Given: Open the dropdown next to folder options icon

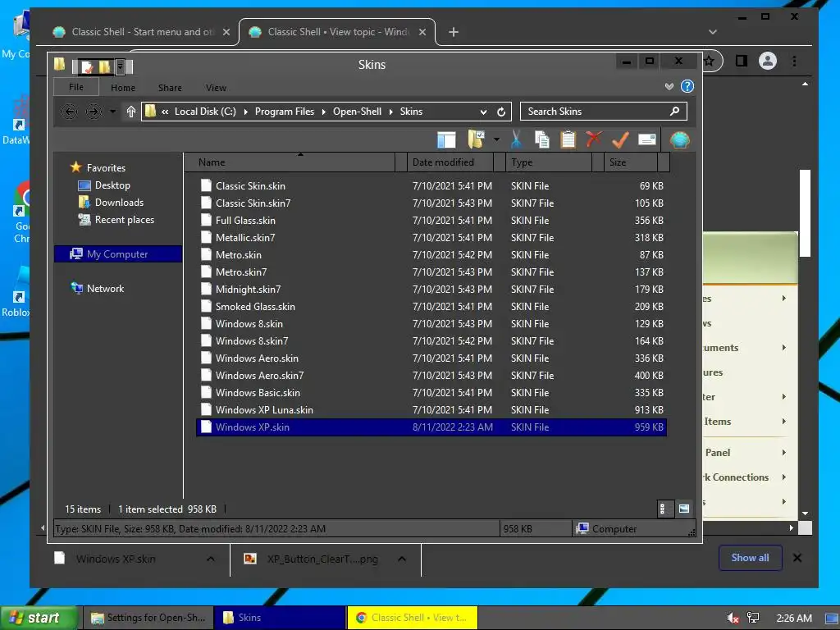Looking at the screenshot, I should click(496, 139).
